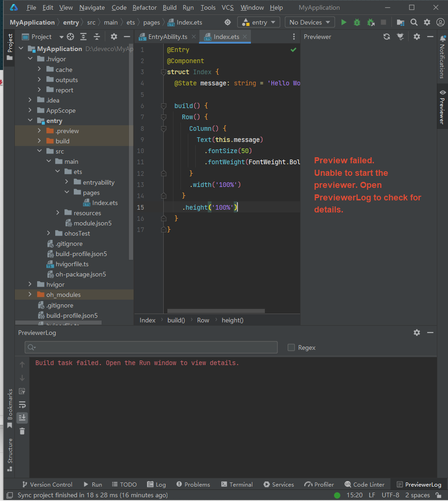Open the Search Everywhere magnifier
Screen dimensions: 448x501
point(414,22)
